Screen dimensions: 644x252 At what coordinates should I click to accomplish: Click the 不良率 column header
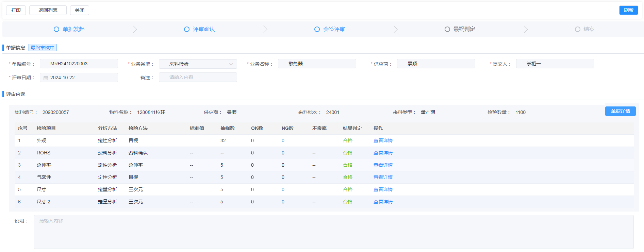pos(319,128)
